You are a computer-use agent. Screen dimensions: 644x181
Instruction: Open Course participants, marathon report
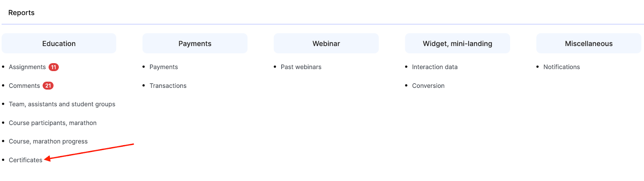(x=53, y=123)
